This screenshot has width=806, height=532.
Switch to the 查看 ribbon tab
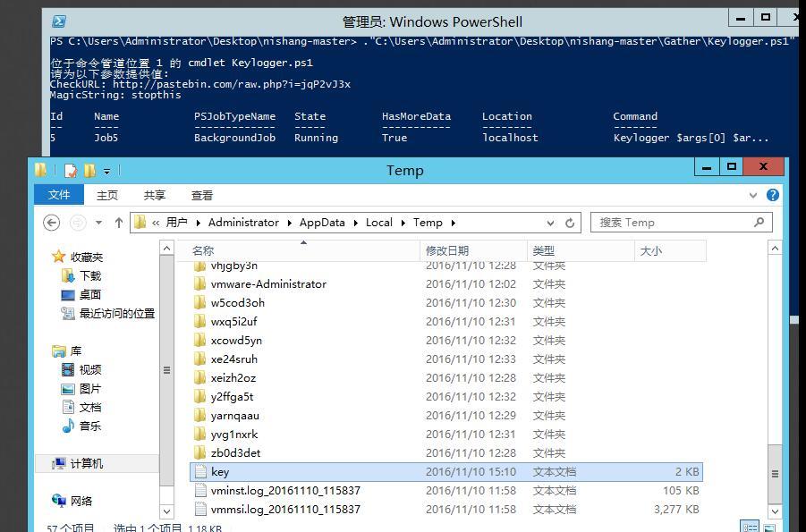(201, 195)
